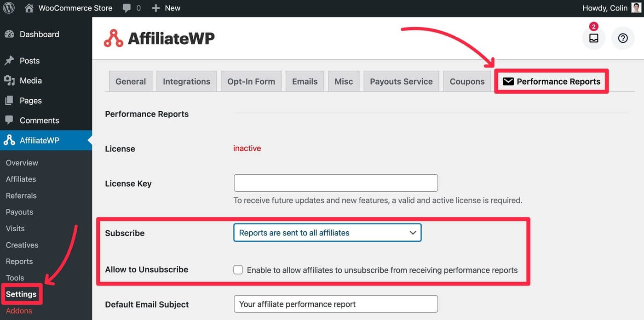Open AffiliateWP Overview submenu
644x320 pixels.
click(22, 163)
